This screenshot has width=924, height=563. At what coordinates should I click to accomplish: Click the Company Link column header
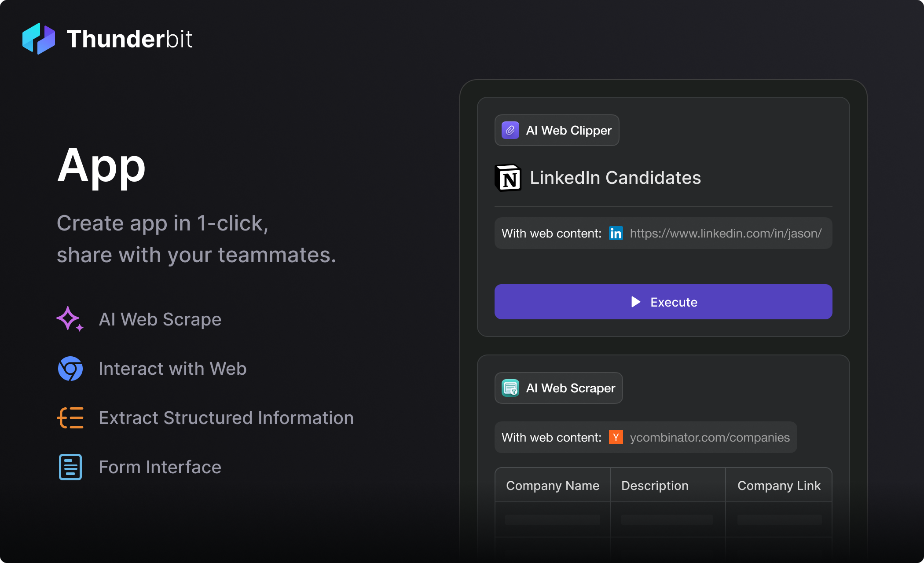tap(779, 486)
